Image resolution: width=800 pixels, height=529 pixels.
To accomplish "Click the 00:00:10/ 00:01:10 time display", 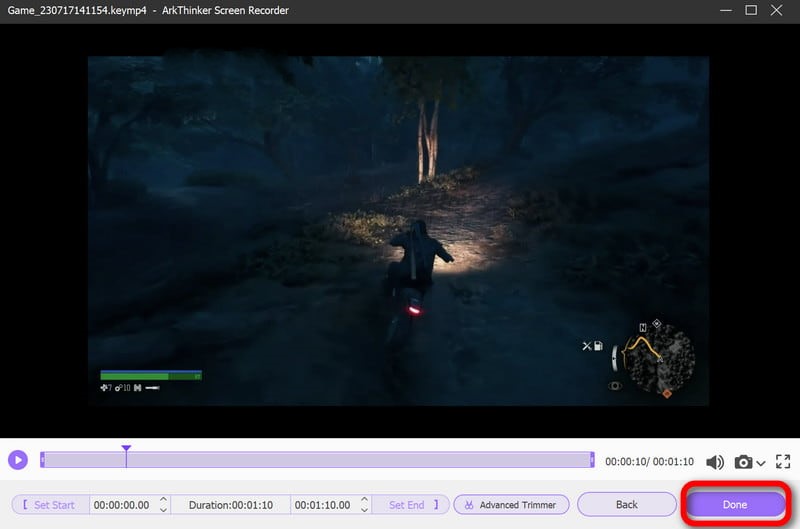I will (649, 462).
